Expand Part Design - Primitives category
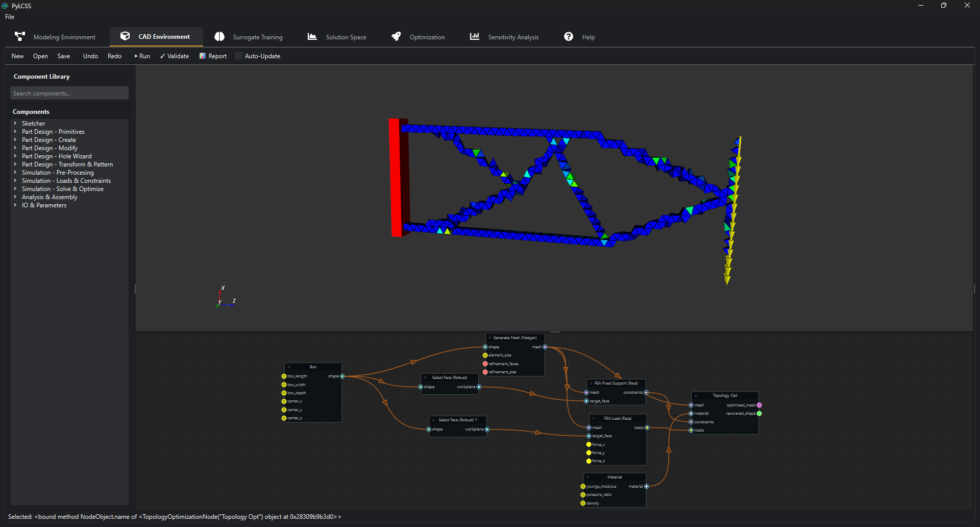The image size is (980, 527). point(15,132)
